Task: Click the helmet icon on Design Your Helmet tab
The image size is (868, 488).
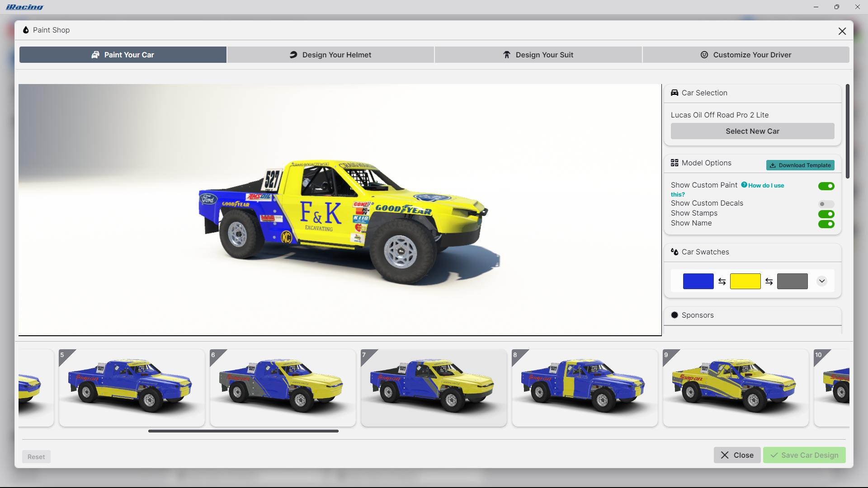Action: pos(293,54)
